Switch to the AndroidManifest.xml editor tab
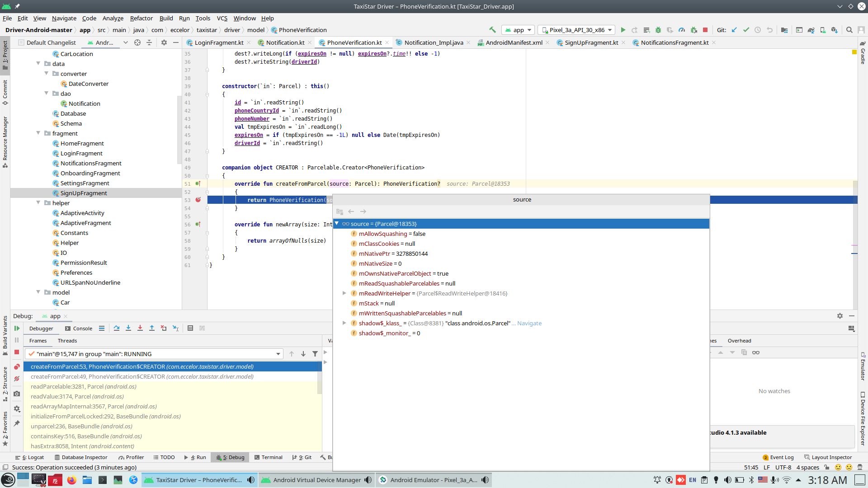Viewport: 868px width, 488px height. pyautogui.click(x=514, y=42)
